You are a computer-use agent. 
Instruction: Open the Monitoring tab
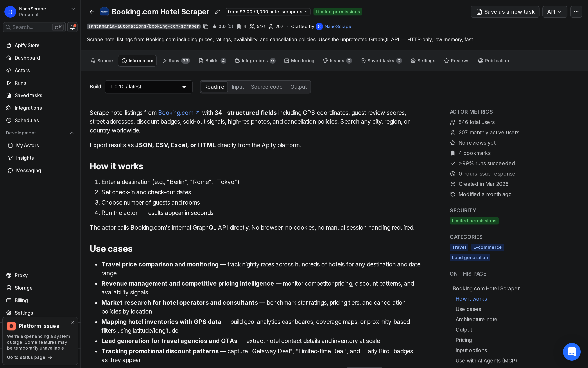299,61
